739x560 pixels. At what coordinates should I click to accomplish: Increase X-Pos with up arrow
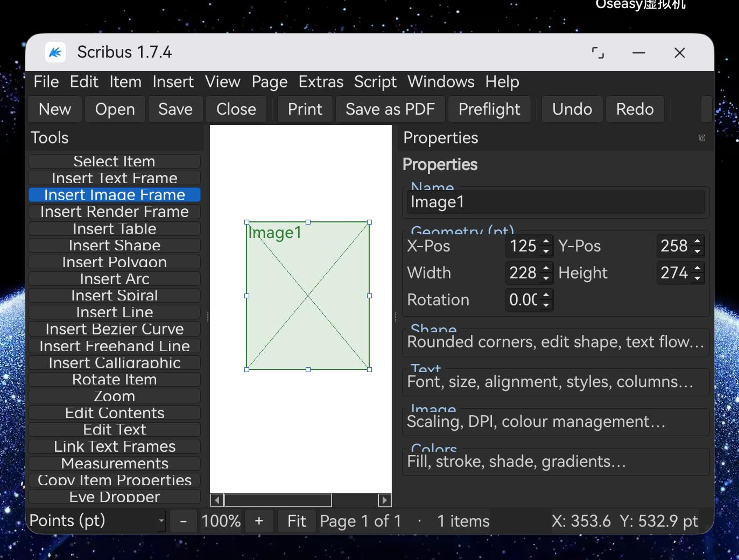click(546, 241)
